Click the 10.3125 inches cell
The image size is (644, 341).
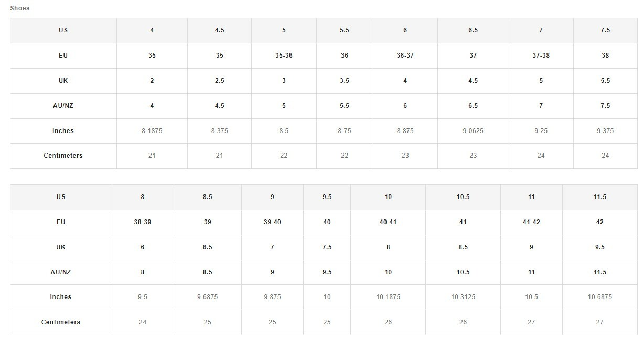click(463, 297)
